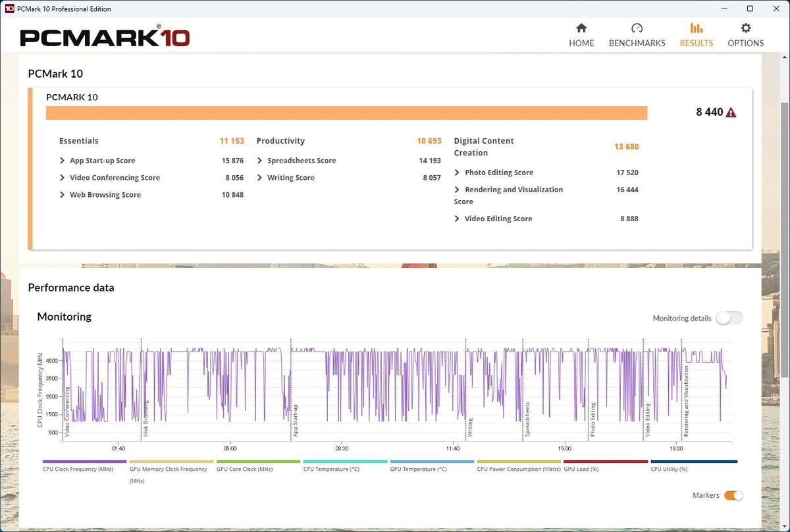Click the value 17 520
The height and width of the screenshot is (532, 790).
pyautogui.click(x=627, y=173)
